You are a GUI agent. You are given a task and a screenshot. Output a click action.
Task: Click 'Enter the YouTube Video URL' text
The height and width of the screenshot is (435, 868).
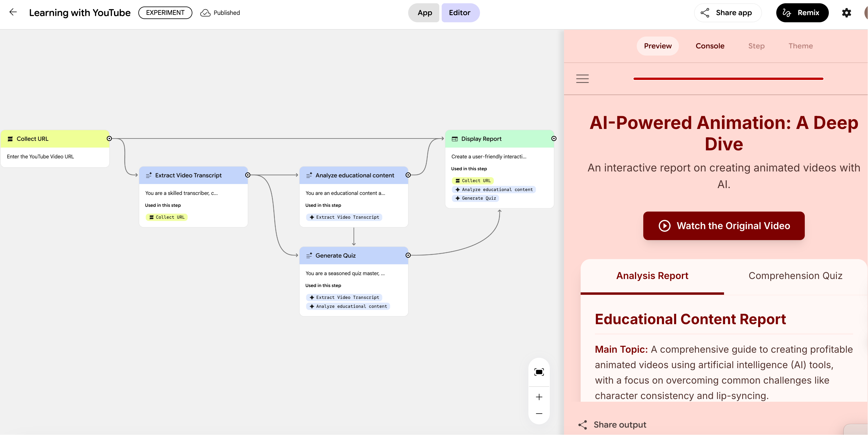pyautogui.click(x=40, y=157)
